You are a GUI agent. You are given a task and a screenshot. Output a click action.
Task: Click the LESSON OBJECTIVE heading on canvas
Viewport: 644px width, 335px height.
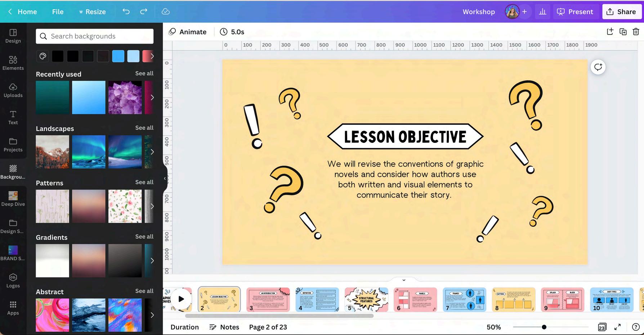click(x=405, y=137)
